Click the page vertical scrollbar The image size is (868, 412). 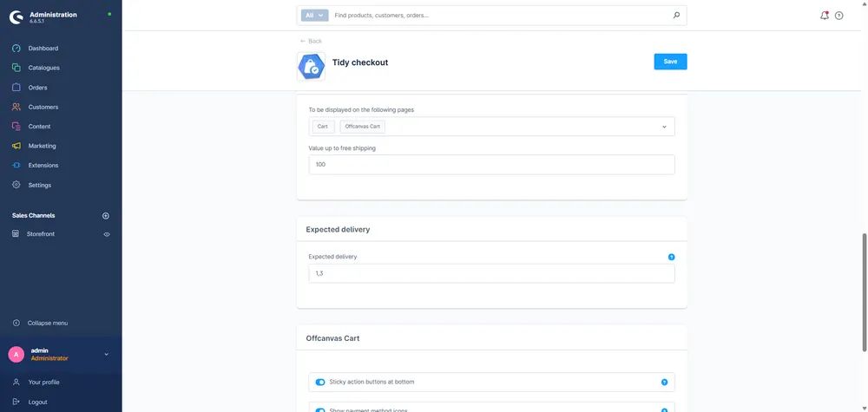click(865, 291)
